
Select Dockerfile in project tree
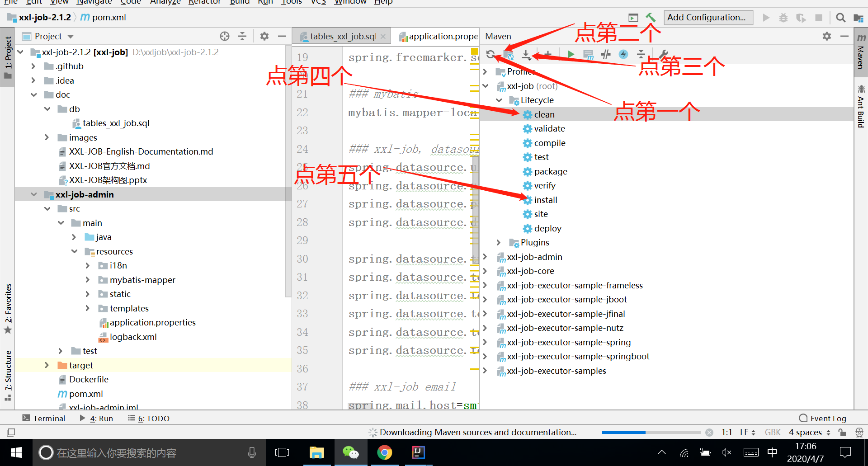pyautogui.click(x=84, y=380)
